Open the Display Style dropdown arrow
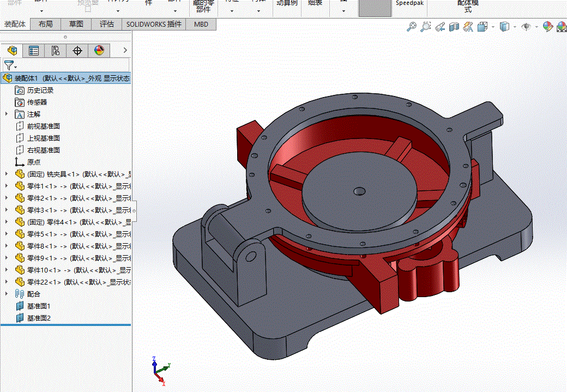Image resolution: width=567 pixels, height=392 pixels. (x=515, y=27)
